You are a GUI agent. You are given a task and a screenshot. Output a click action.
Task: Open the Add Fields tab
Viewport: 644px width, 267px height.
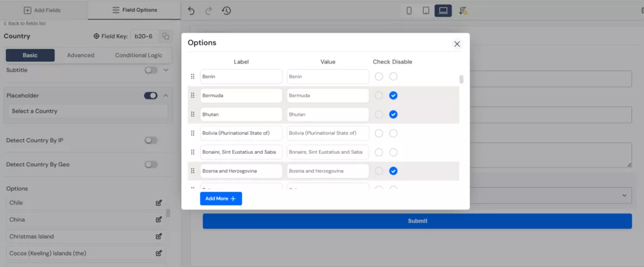pyautogui.click(x=42, y=10)
